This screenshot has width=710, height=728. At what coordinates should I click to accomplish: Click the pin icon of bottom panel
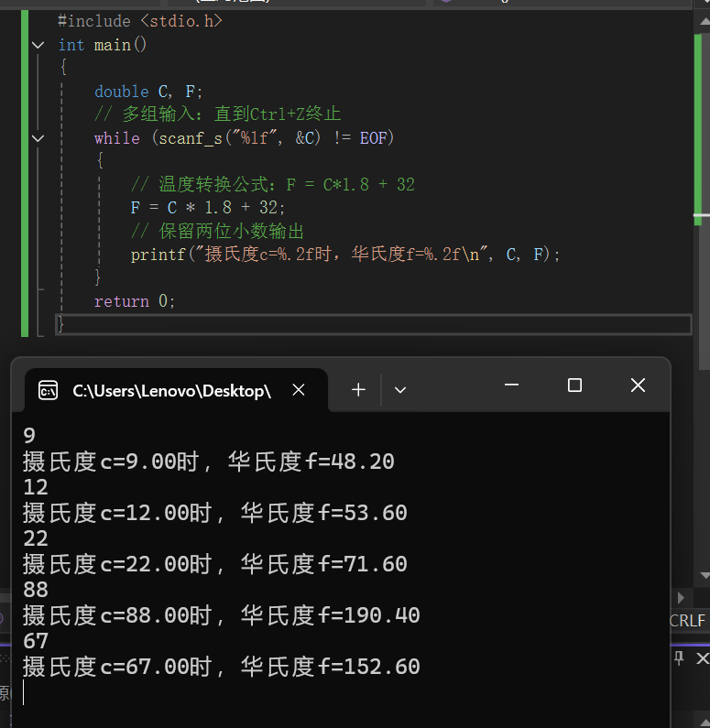[x=679, y=657]
